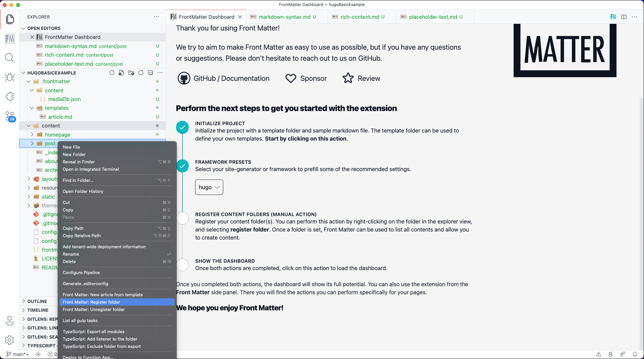
Task: Click the Sponsor link
Action: [x=306, y=79]
